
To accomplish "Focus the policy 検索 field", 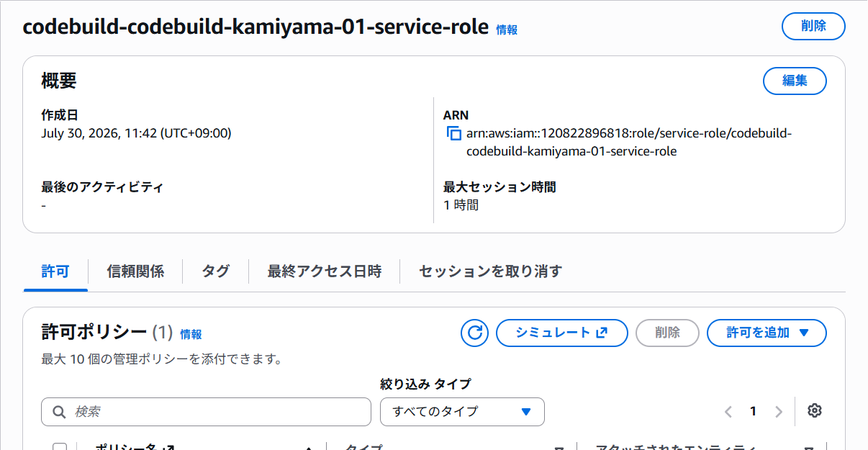I will 206,412.
